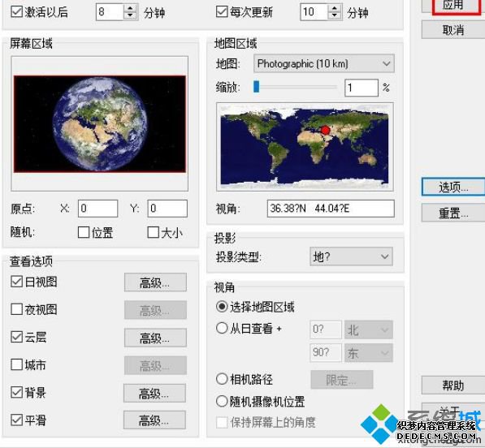This screenshot has height=448, width=485.
Task: Decrease the 激活以后 minutes spinner
Action: (x=130, y=15)
